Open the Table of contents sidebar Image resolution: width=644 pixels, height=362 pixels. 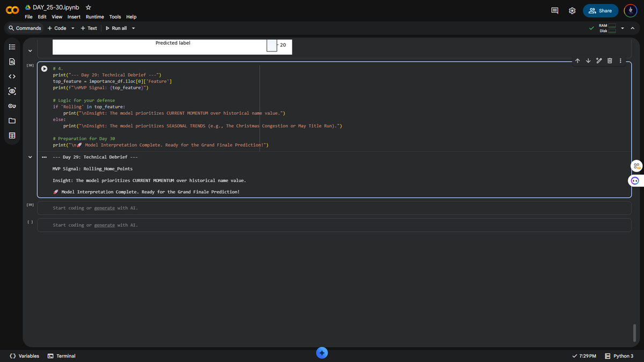pyautogui.click(x=12, y=46)
